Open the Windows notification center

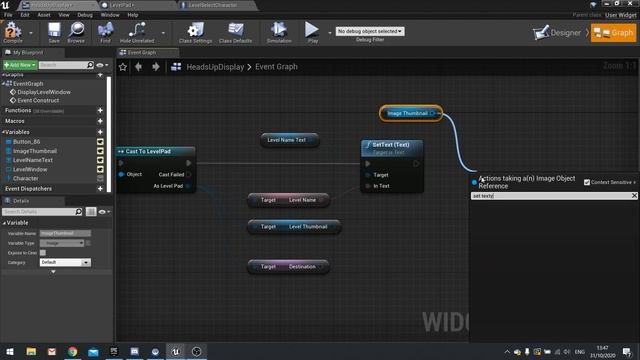(x=627, y=351)
